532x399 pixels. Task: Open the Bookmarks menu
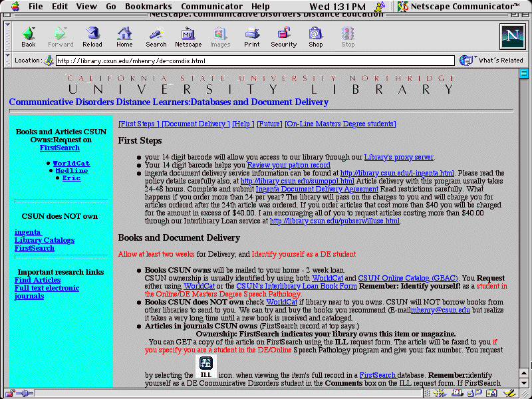148,6
